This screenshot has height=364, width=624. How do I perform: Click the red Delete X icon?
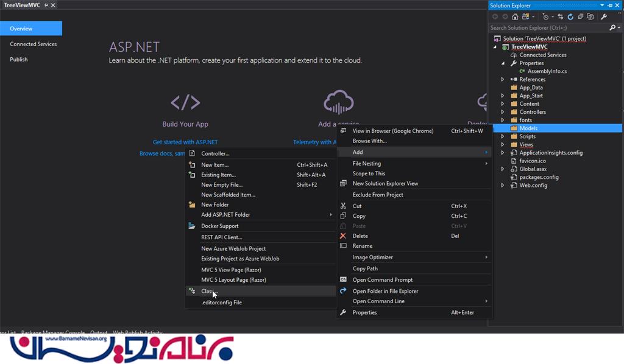[343, 236]
